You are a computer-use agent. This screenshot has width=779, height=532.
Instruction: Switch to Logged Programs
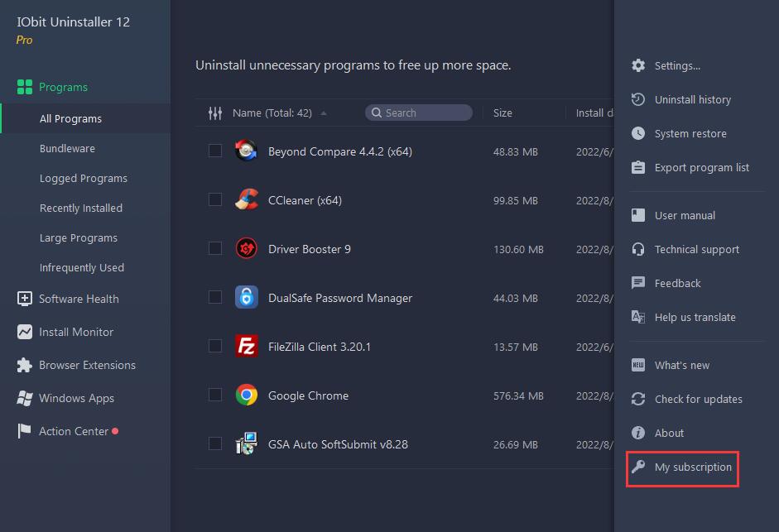click(x=85, y=179)
